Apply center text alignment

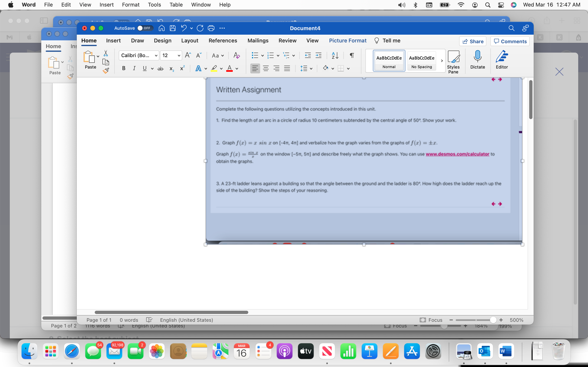[x=266, y=68]
